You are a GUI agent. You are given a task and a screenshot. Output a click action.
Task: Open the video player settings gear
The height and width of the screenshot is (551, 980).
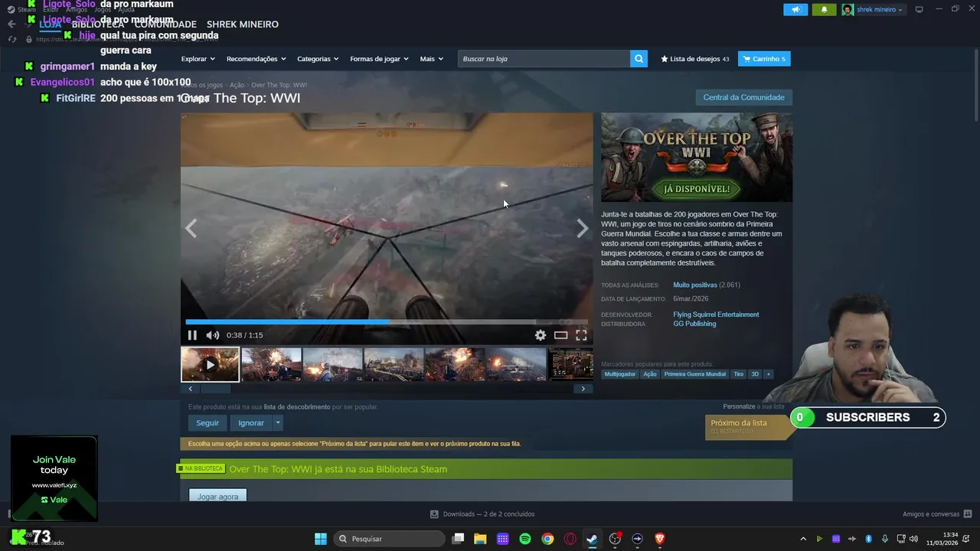[541, 335]
